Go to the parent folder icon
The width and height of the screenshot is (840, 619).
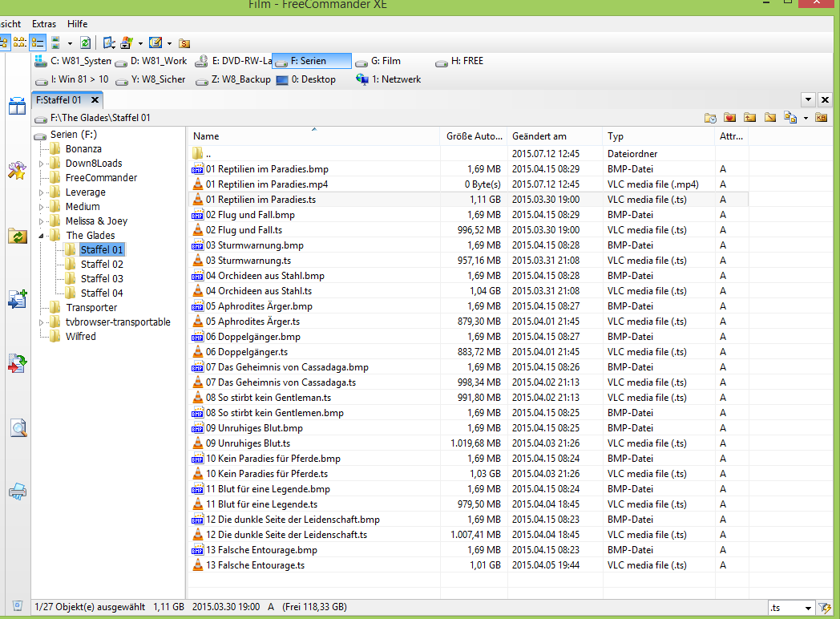pyautogui.click(x=750, y=117)
